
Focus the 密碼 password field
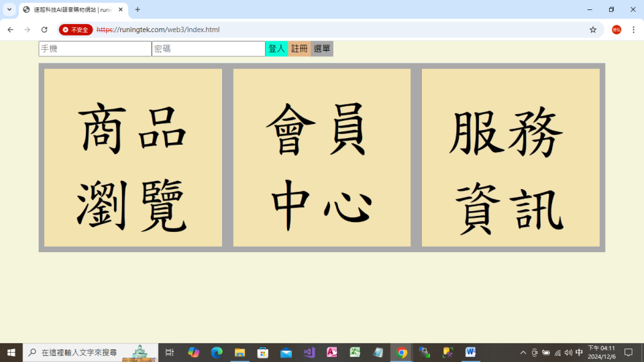coord(208,49)
